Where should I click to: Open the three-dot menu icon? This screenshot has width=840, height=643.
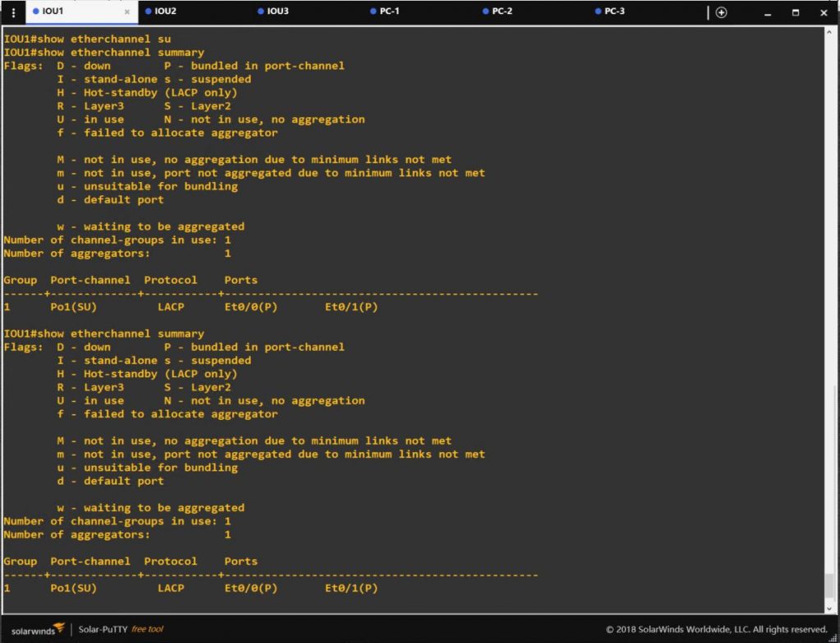pyautogui.click(x=13, y=12)
